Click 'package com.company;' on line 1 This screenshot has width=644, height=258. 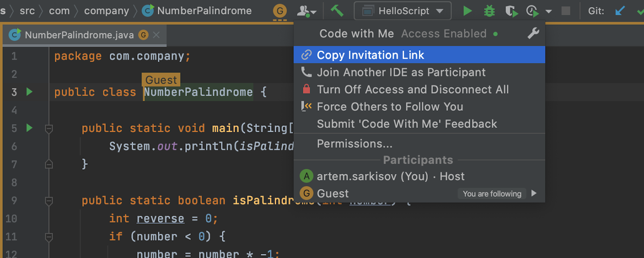tap(122, 56)
